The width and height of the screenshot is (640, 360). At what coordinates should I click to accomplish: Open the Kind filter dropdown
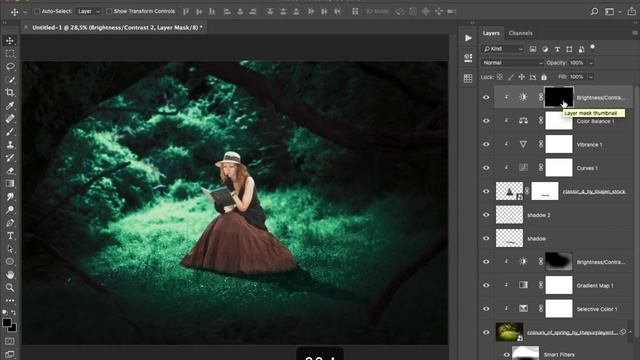coord(503,49)
